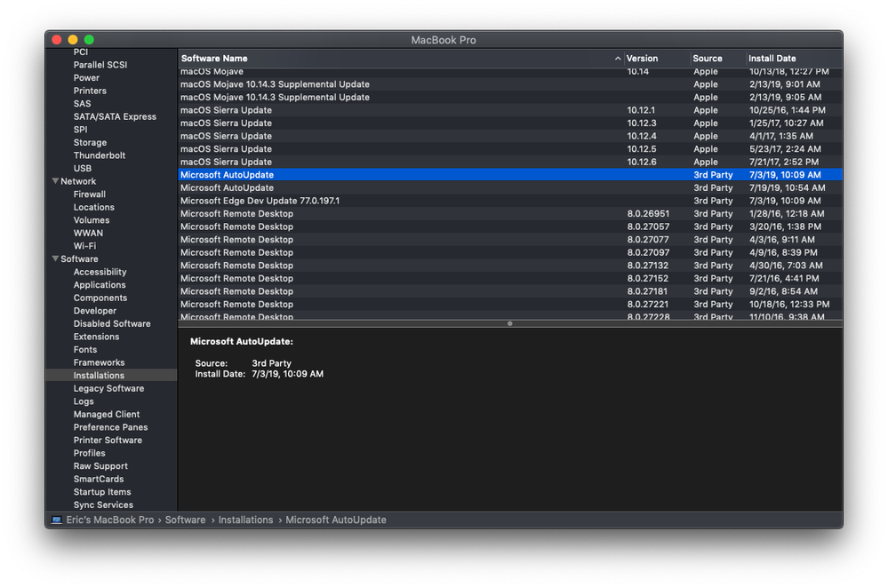This screenshot has height=588, width=888.
Task: Click the pane splitter handle dot
Action: pos(509,323)
